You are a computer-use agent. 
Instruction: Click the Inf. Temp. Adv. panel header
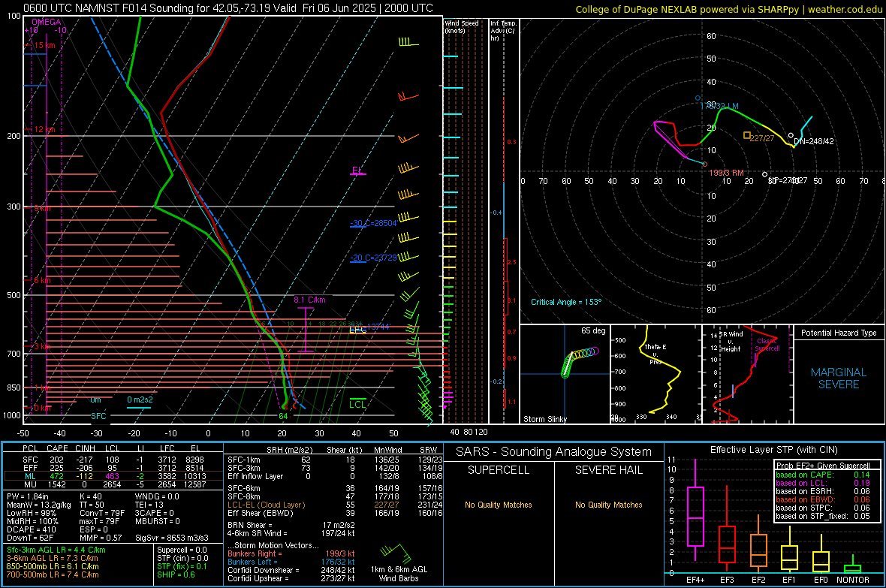[503, 31]
